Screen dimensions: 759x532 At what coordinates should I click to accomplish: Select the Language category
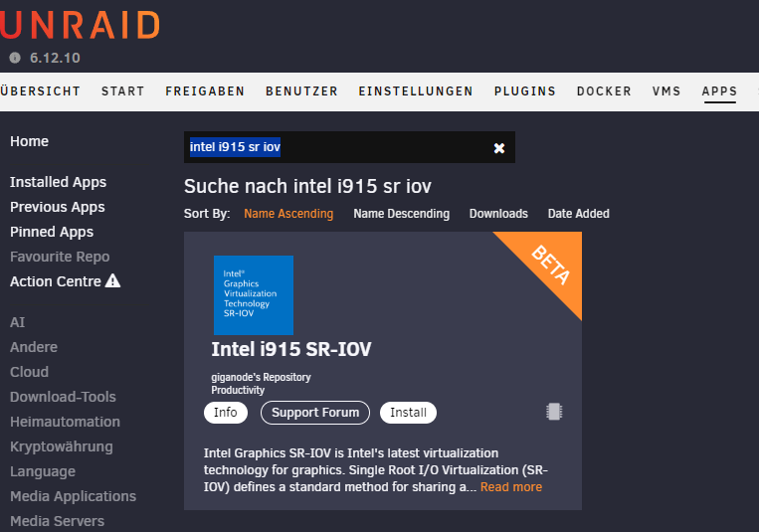[x=43, y=471]
